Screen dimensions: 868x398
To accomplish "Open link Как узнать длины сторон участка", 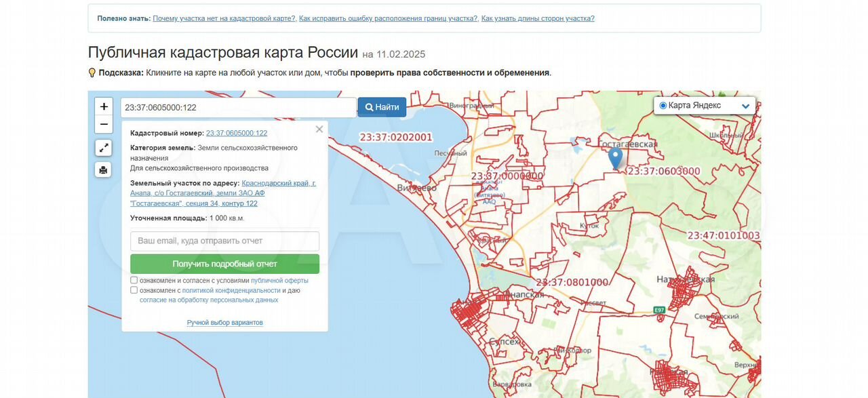I will 538,18.
